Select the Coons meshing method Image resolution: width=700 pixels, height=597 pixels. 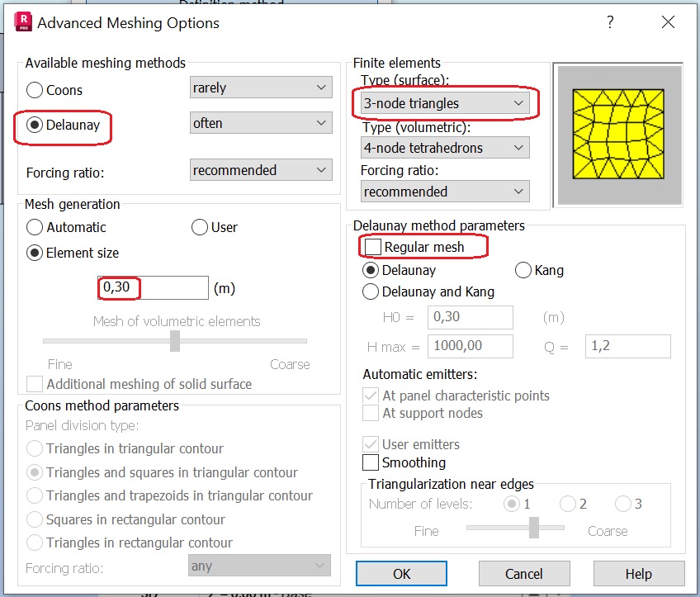[35, 90]
